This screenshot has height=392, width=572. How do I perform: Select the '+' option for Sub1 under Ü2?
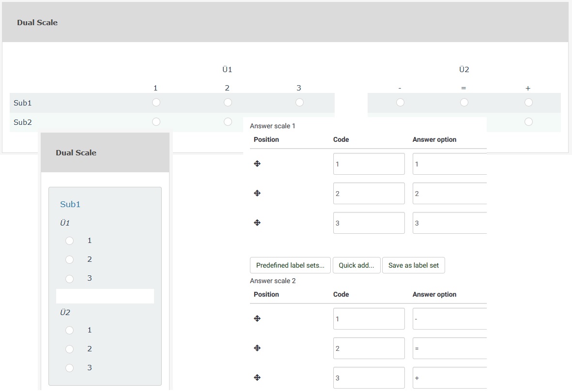pos(528,103)
